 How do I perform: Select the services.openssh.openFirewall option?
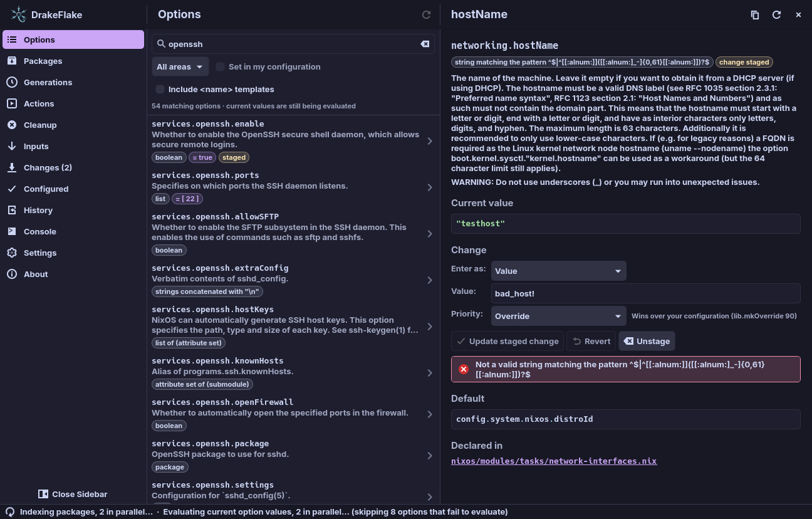[x=293, y=414]
